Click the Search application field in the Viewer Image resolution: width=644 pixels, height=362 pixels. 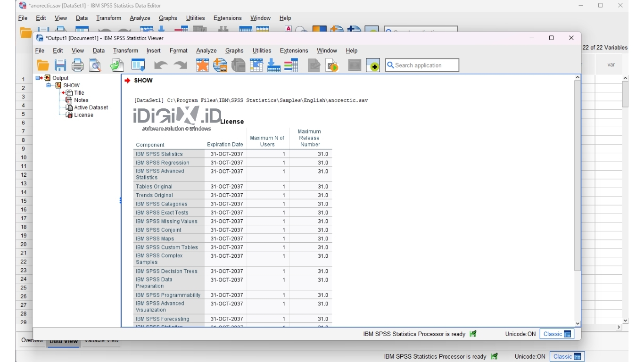point(422,66)
